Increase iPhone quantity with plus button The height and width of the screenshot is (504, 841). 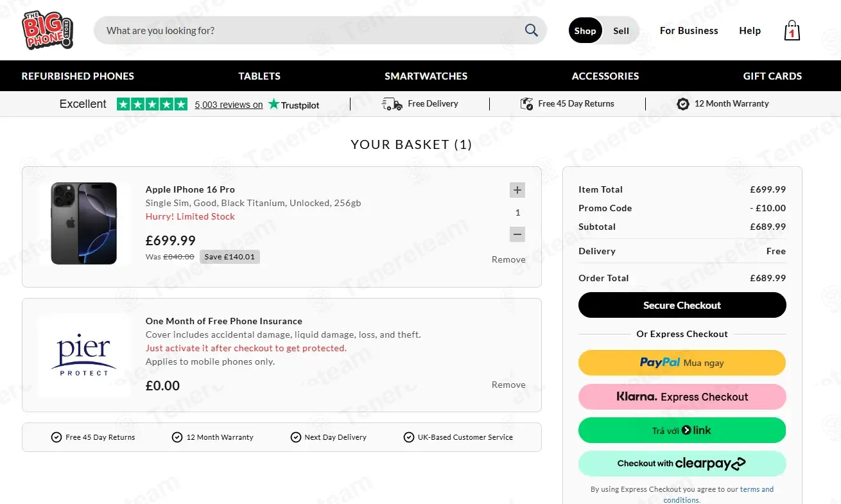[517, 190]
